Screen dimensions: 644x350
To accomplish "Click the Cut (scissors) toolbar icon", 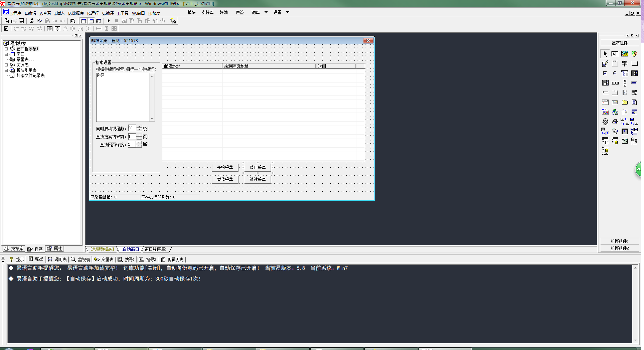I will (x=32, y=21).
